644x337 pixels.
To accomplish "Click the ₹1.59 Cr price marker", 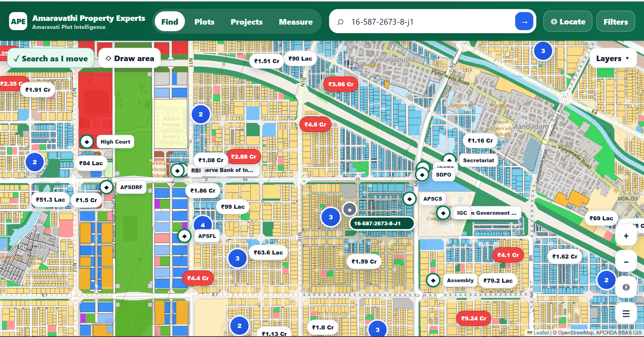I will pyautogui.click(x=364, y=262).
